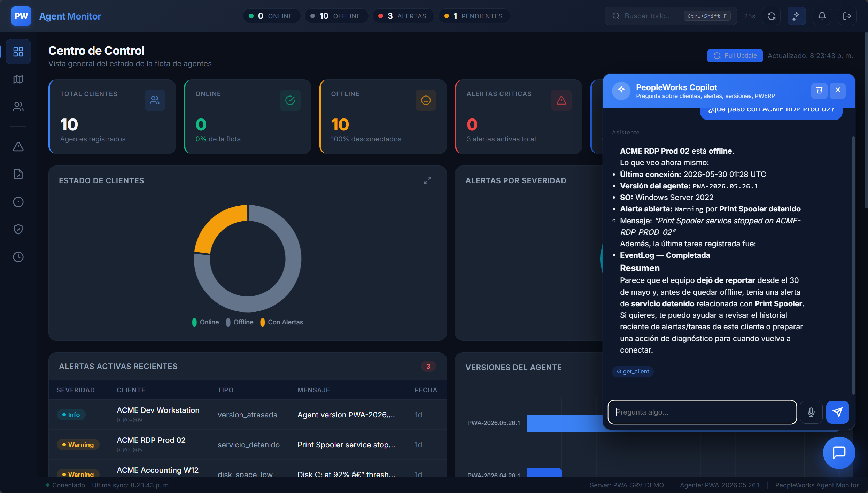Open the notifications bell icon

point(822,16)
